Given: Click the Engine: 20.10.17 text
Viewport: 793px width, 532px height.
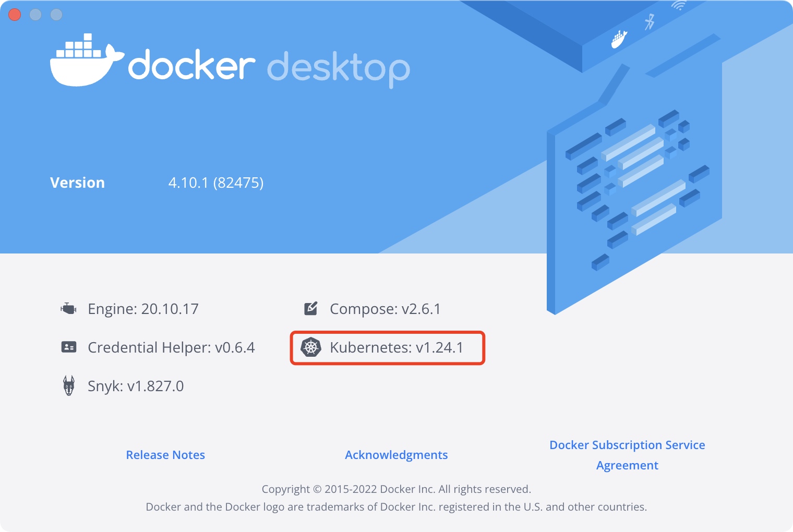Looking at the screenshot, I should pyautogui.click(x=143, y=309).
